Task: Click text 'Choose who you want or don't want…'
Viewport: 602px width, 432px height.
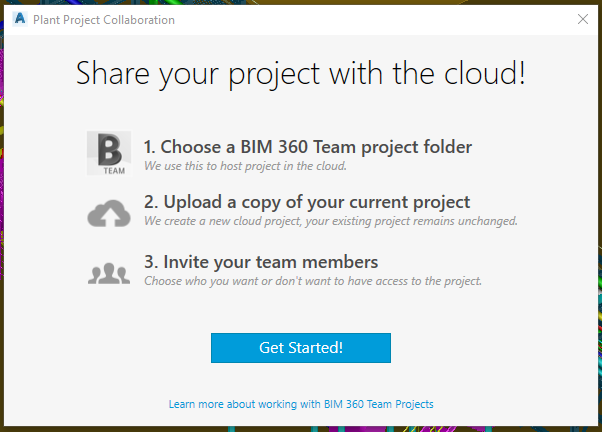Action: (313, 281)
